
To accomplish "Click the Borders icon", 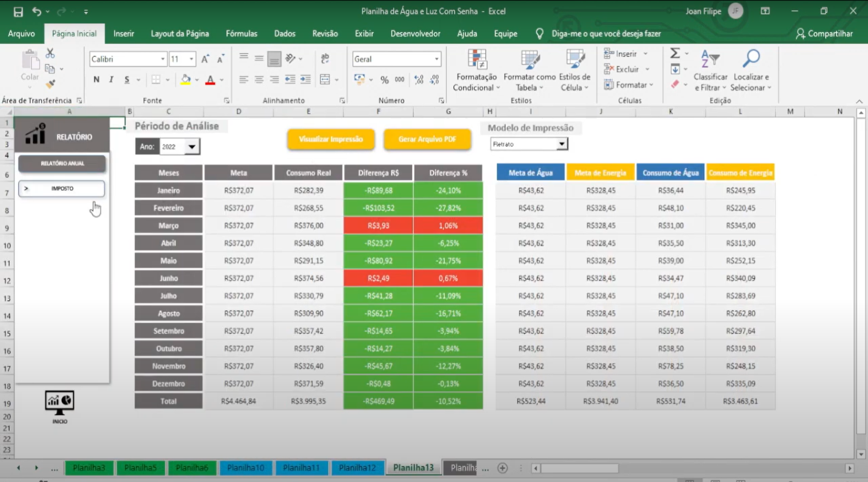I will (x=156, y=80).
